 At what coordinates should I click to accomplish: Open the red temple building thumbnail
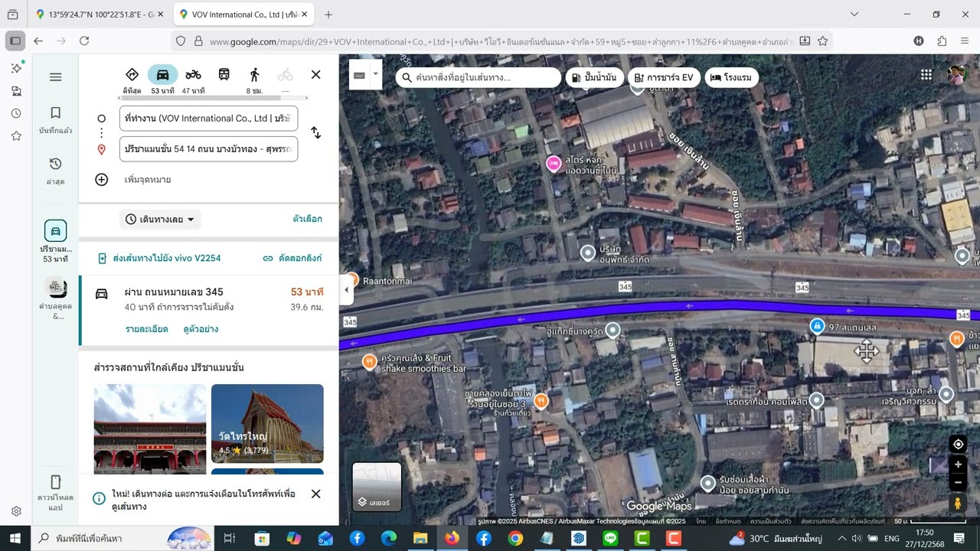[x=150, y=429]
